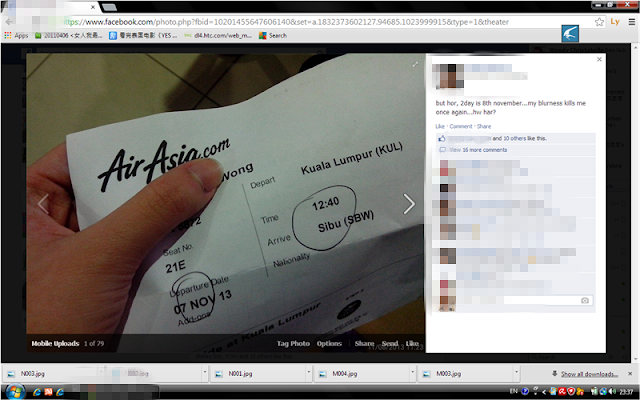Click the speaker volume tray icon
Image resolution: width=640 pixels, height=400 pixels.
tap(612, 391)
